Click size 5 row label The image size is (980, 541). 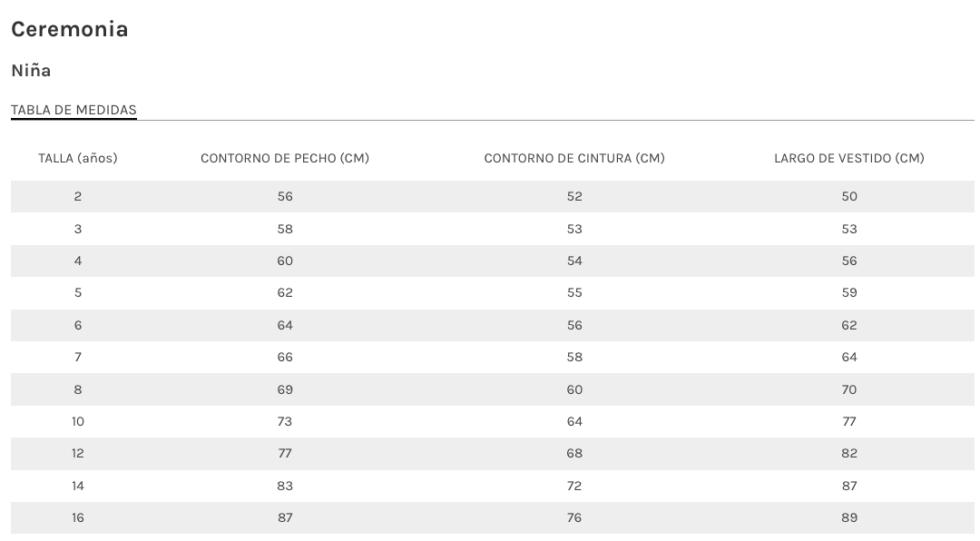[78, 292]
